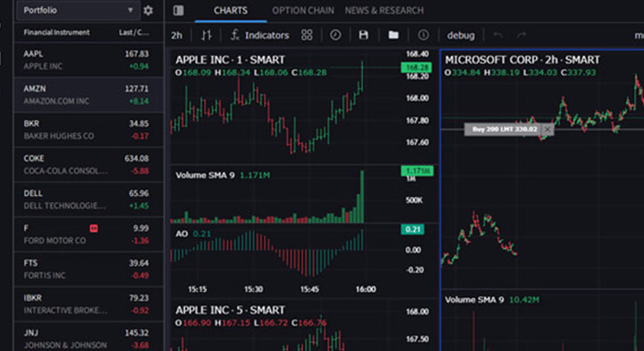This screenshot has width=644, height=351.
Task: Open the Indicators menu
Action: point(259,35)
